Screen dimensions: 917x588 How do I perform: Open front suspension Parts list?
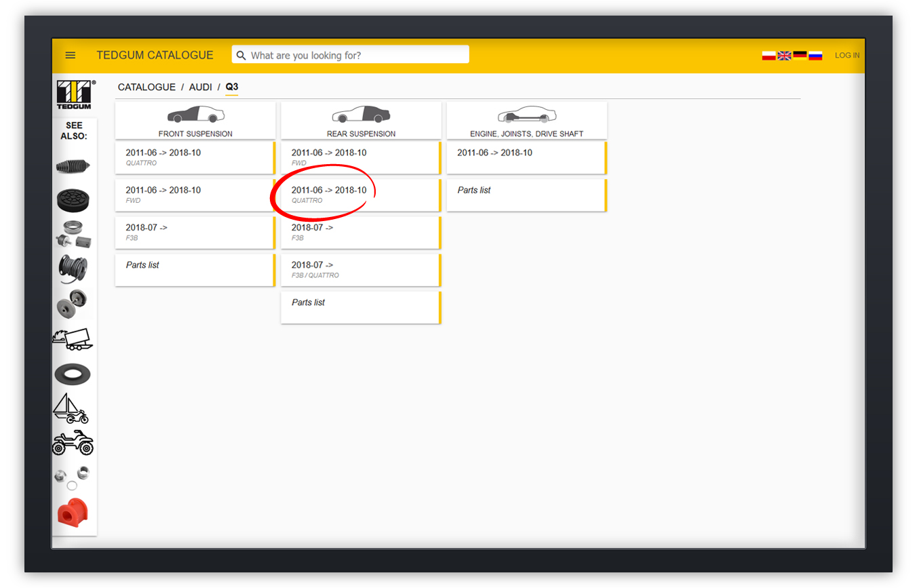point(195,270)
